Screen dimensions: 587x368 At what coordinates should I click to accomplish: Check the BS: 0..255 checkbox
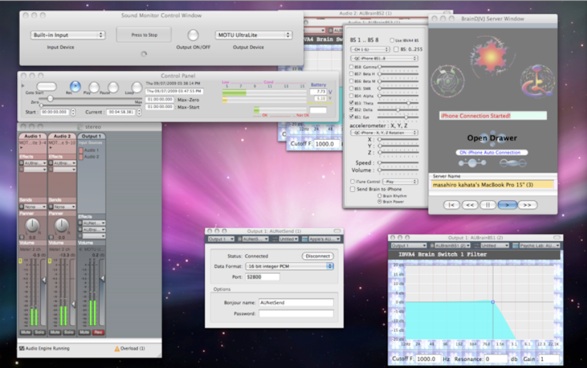(x=396, y=49)
